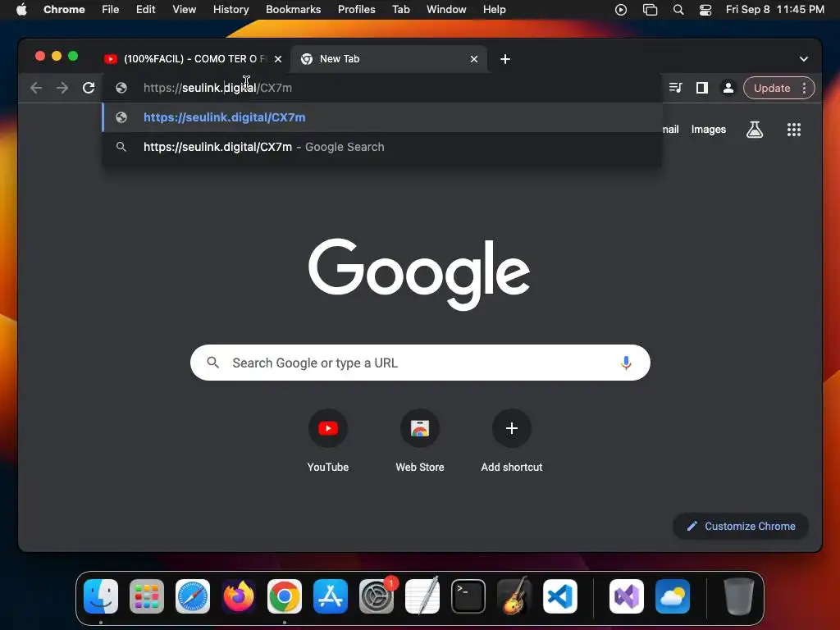Close the YouTube COMO TER O tab

point(278,59)
